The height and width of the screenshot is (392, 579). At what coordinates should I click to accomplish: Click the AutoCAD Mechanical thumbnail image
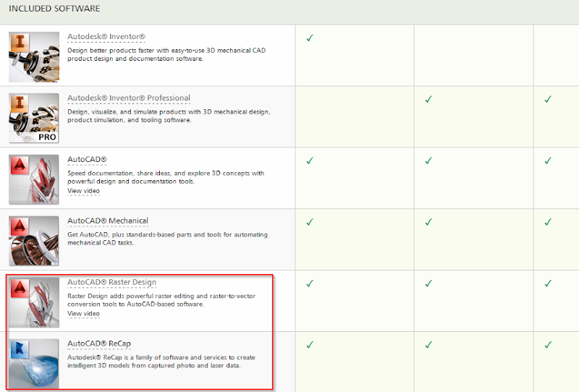tap(34, 241)
